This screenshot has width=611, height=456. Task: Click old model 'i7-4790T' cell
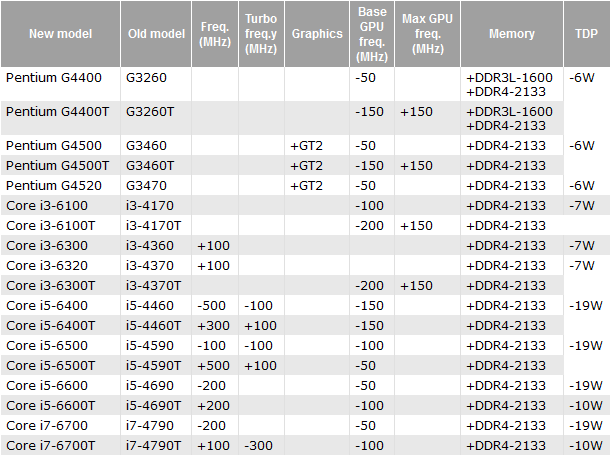tap(156, 445)
